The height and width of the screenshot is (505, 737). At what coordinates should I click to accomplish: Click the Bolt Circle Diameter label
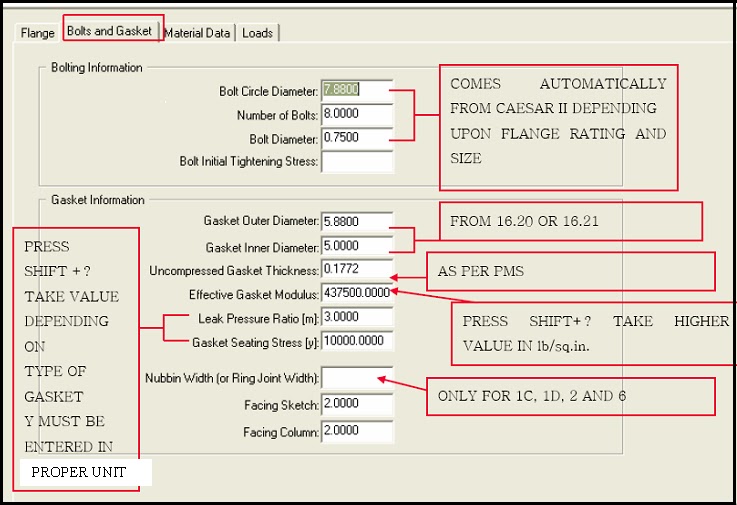(x=268, y=91)
